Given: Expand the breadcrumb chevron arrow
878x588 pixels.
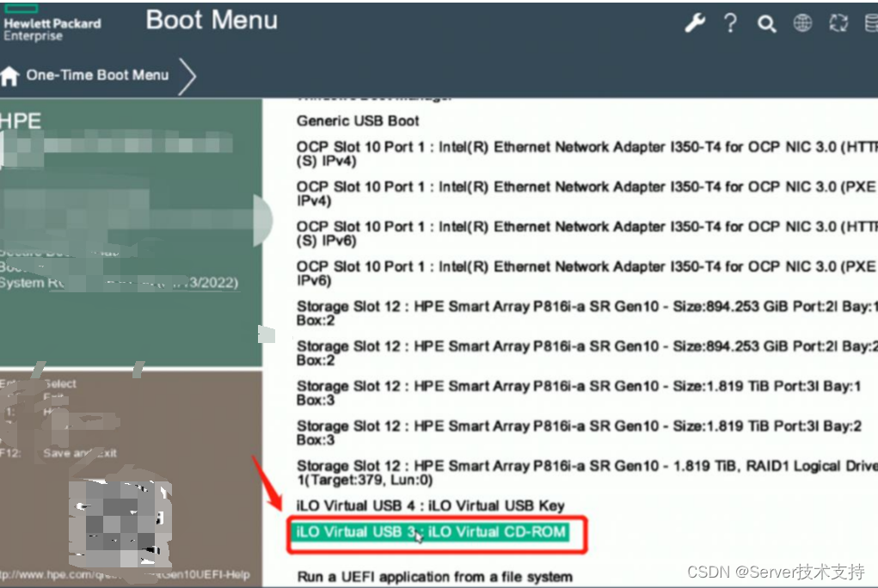Looking at the screenshot, I should click(x=186, y=76).
